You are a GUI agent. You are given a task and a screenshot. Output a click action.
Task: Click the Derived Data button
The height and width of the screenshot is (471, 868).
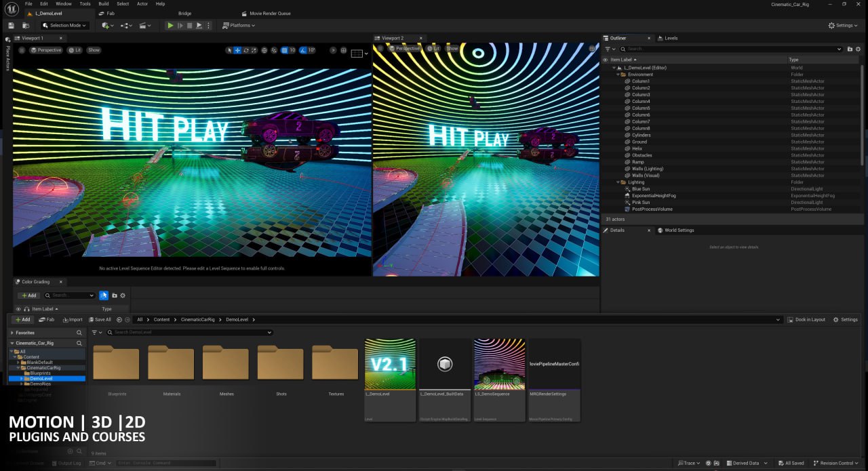tap(746, 463)
